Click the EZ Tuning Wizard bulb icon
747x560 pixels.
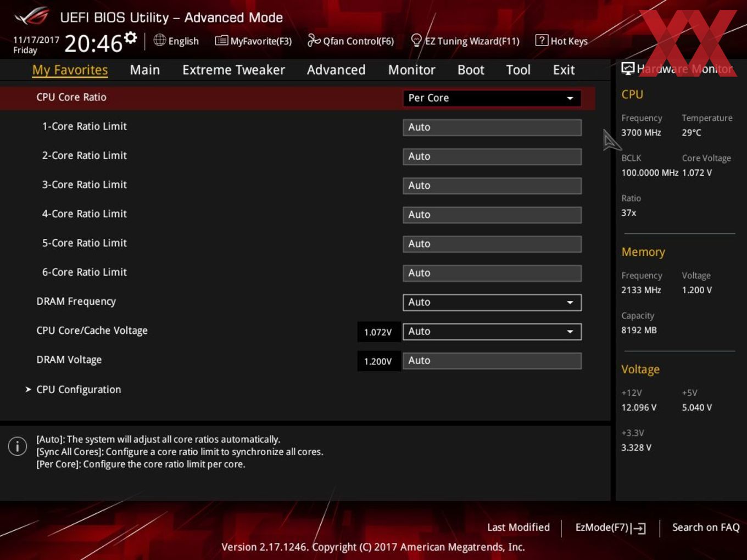416,40
